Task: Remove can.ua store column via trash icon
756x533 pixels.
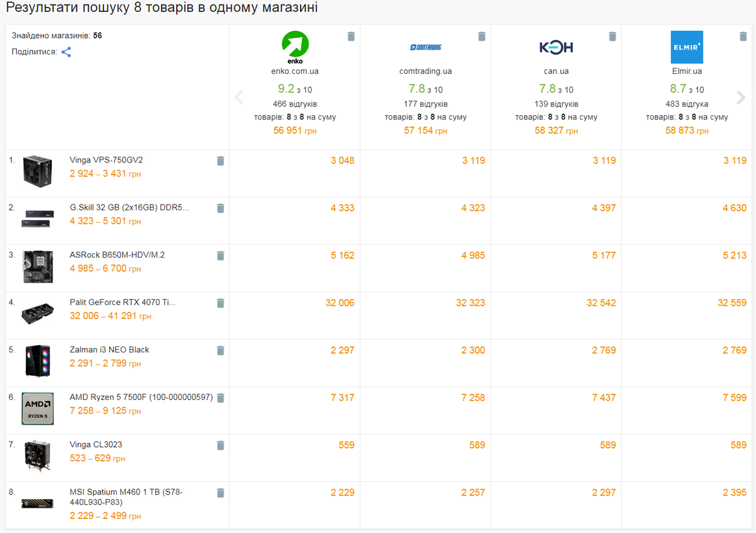Action: [612, 36]
